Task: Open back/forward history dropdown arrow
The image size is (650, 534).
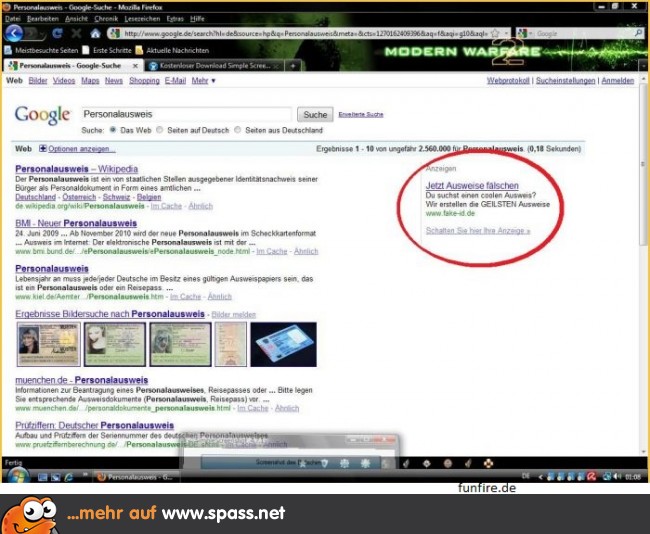Action: pyautogui.click(x=43, y=35)
